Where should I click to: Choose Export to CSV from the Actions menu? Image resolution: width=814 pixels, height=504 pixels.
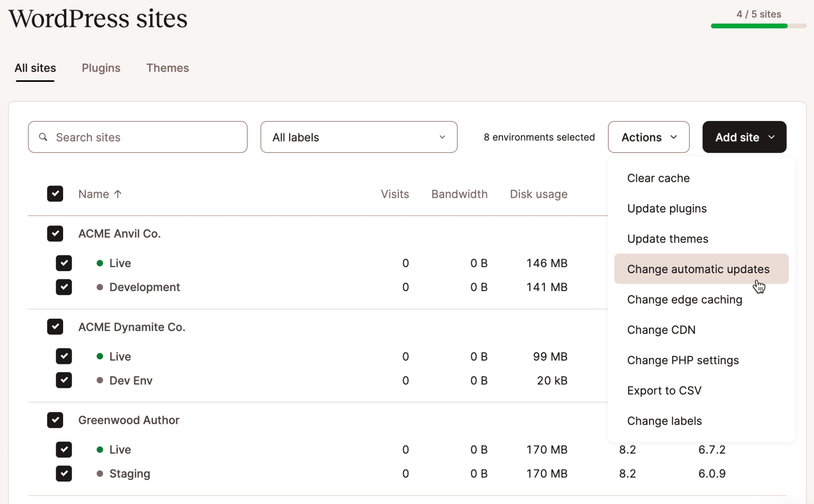point(664,390)
